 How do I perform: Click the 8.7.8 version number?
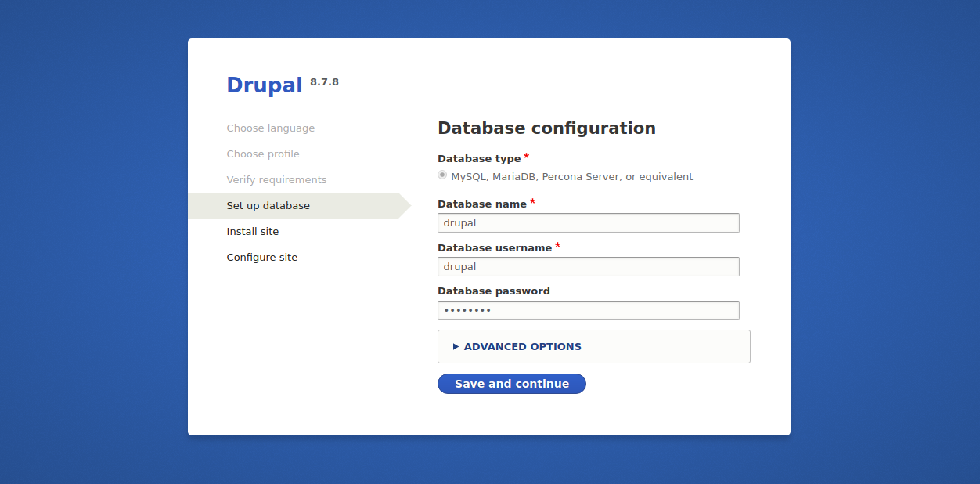click(324, 81)
